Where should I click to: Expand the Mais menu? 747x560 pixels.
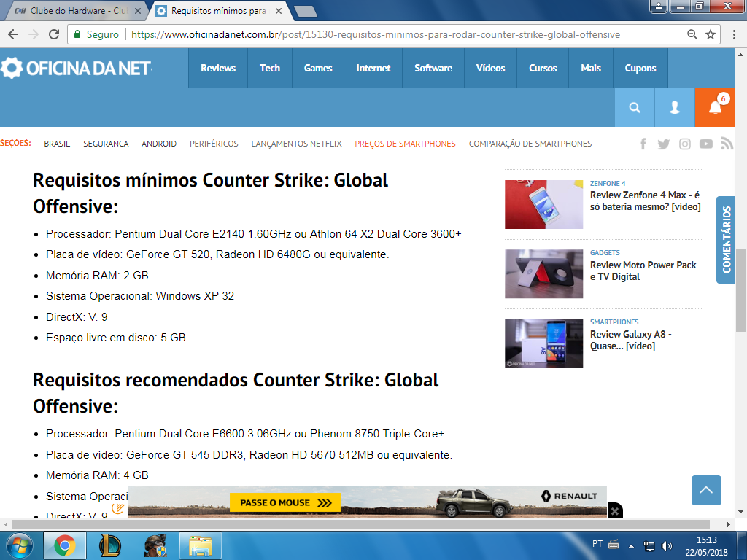(591, 68)
